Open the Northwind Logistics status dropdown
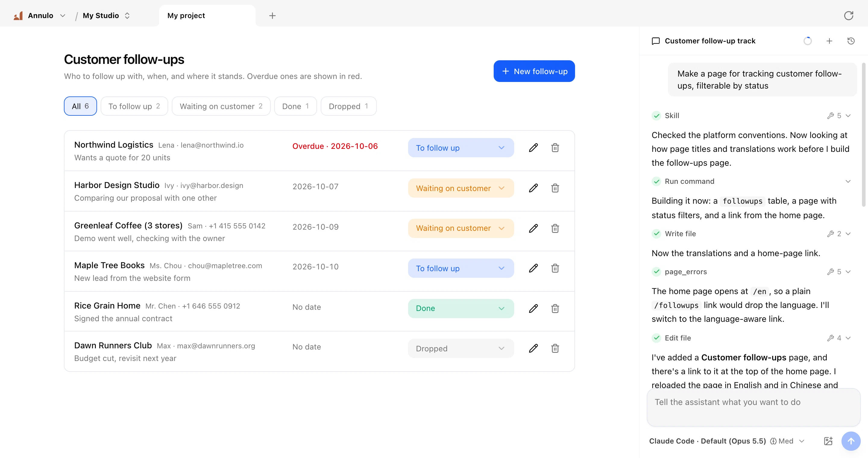Screen dimensions: 868x458 (461, 148)
